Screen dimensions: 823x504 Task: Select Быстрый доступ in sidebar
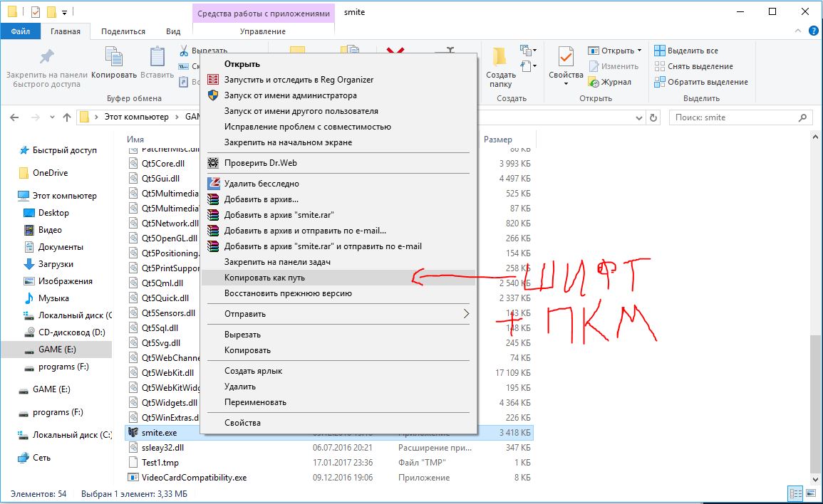(x=65, y=150)
